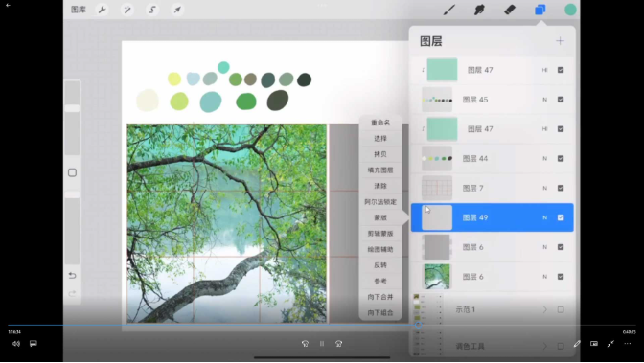The width and height of the screenshot is (644, 363).
Task: Hide layer 图层 44 with its checkbox
Action: [561, 158]
